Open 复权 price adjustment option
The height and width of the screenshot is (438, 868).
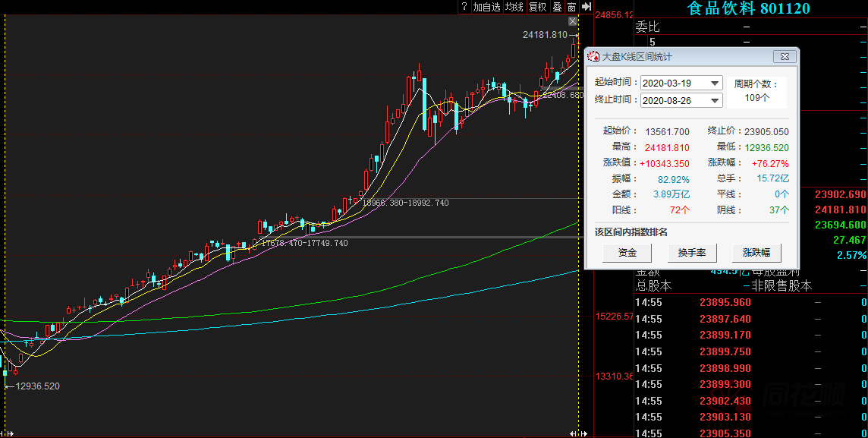pos(537,7)
